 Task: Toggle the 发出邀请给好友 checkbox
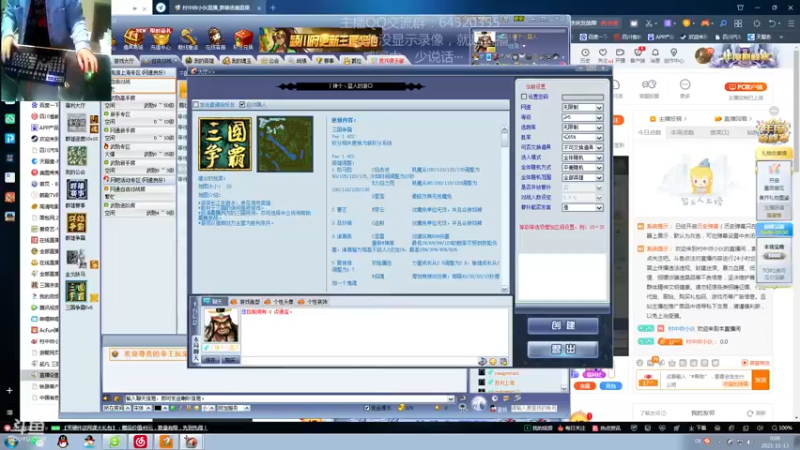196,105
